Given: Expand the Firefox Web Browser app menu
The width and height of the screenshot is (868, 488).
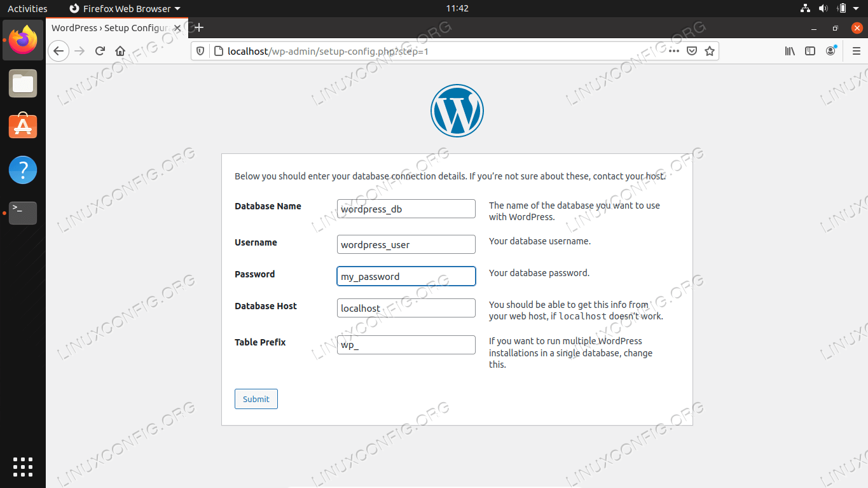Looking at the screenshot, I should coord(124,8).
